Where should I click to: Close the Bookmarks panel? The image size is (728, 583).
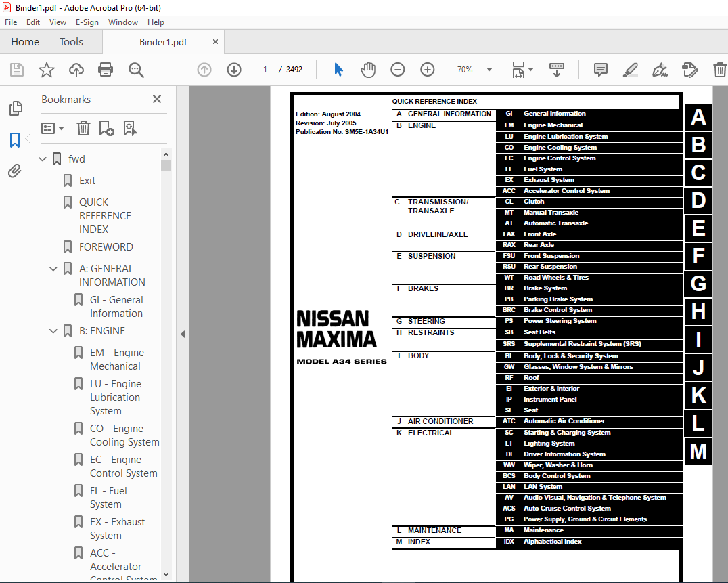click(x=157, y=99)
